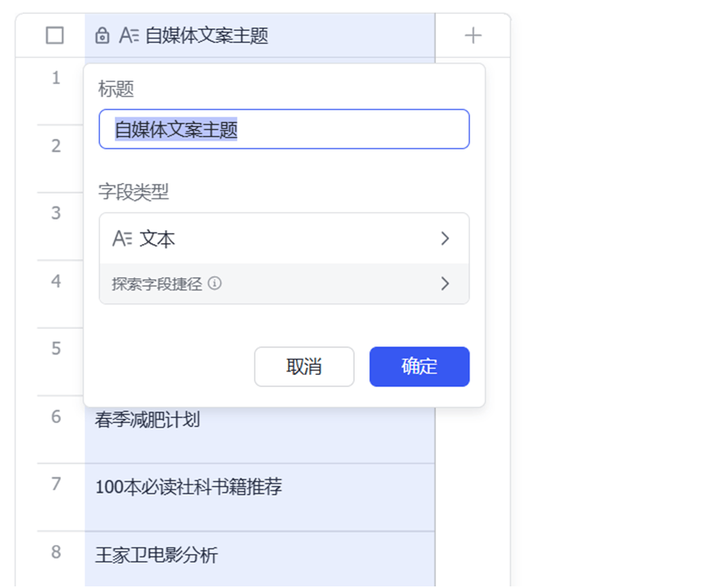Add a new column with plus icon

click(473, 36)
